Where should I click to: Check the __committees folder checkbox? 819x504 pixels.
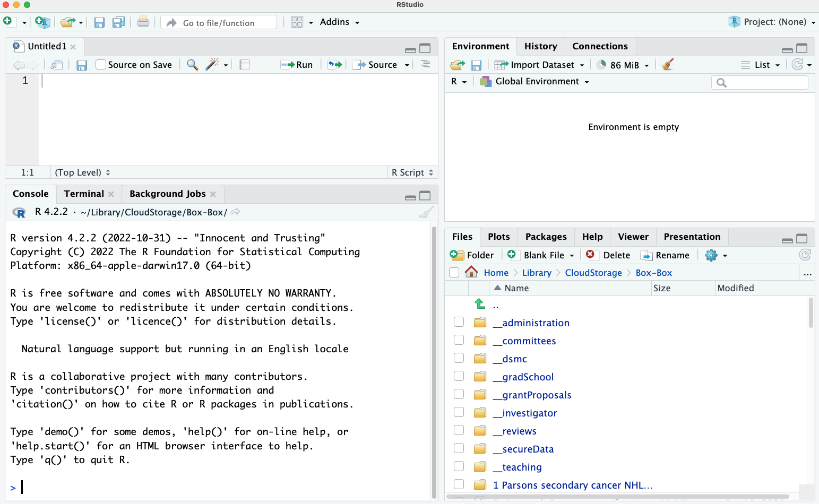[459, 340]
